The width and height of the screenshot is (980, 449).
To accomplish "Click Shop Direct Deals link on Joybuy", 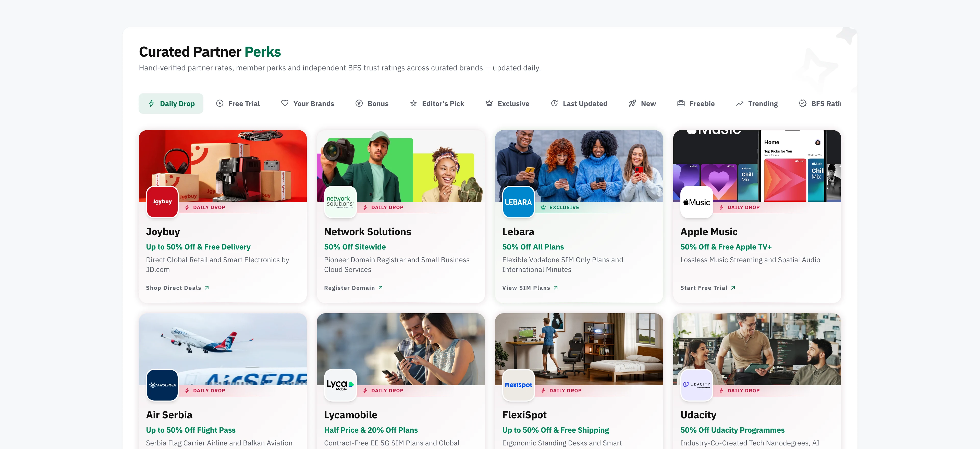I will (x=177, y=288).
